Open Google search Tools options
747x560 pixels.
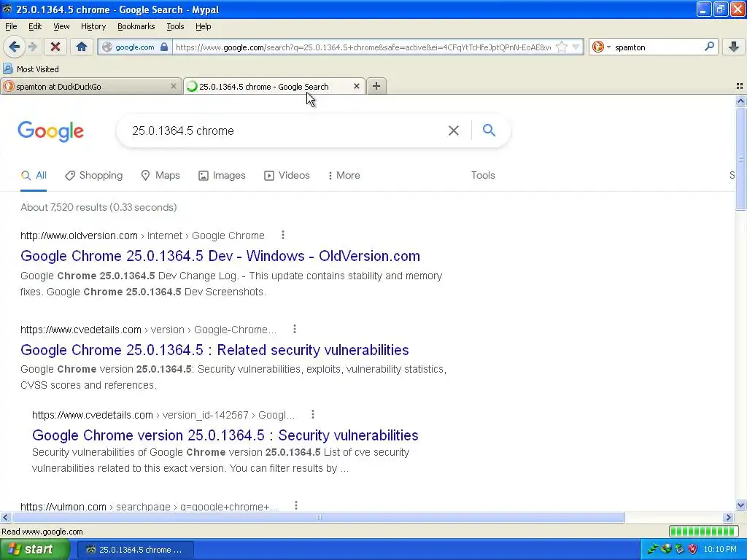pos(483,175)
